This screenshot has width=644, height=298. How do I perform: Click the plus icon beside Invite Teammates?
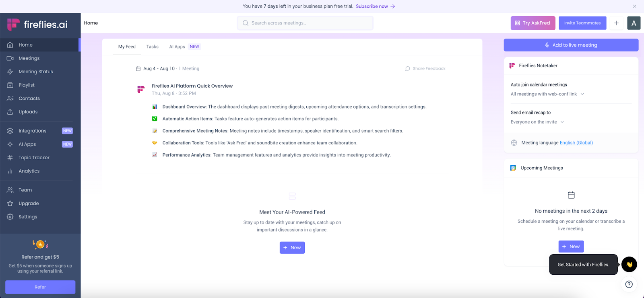(x=616, y=23)
